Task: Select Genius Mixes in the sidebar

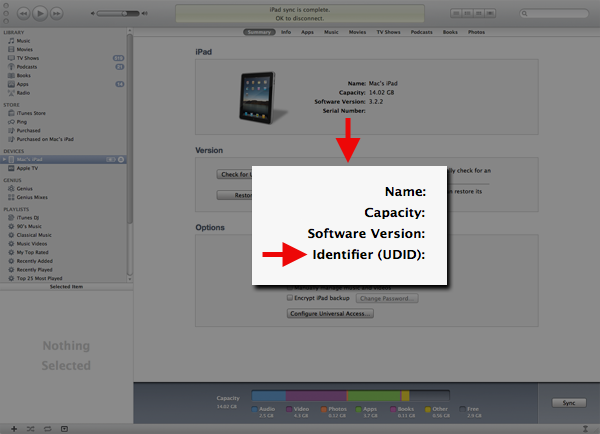Action: [x=30, y=197]
